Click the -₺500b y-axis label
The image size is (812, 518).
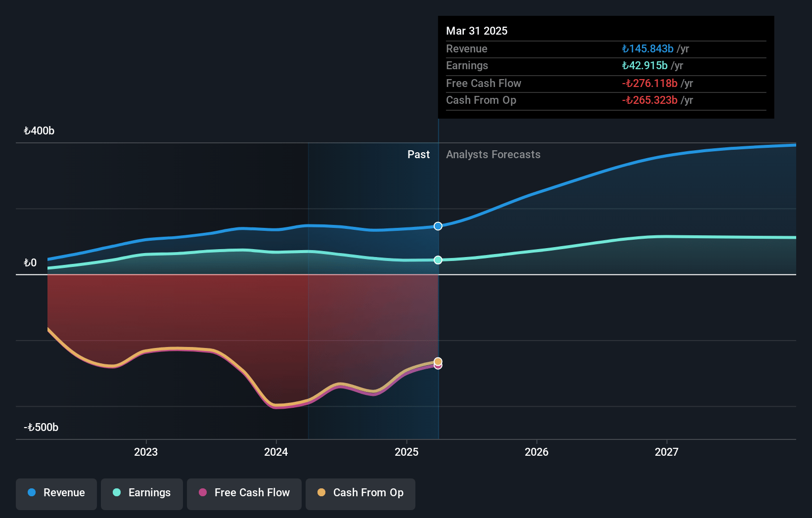(x=41, y=428)
